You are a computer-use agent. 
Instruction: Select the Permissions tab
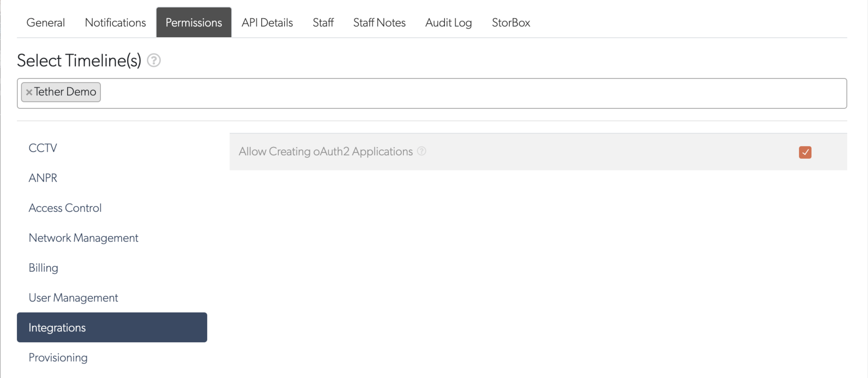pos(193,22)
